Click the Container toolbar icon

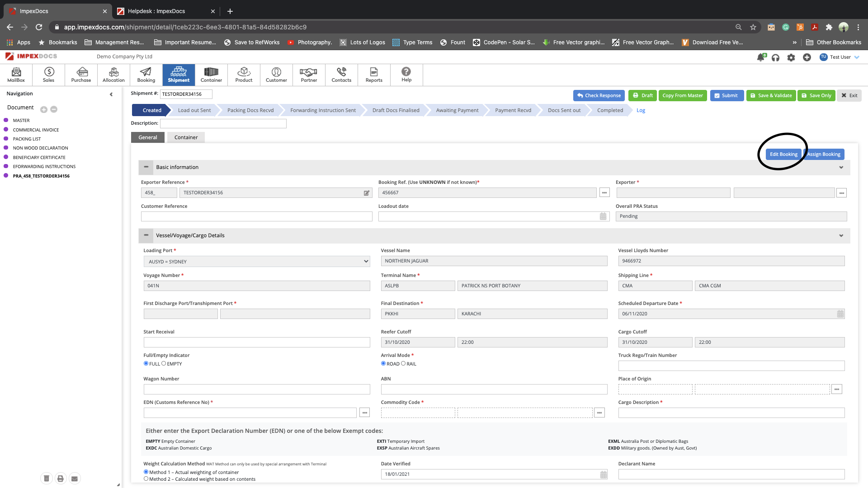tap(211, 75)
